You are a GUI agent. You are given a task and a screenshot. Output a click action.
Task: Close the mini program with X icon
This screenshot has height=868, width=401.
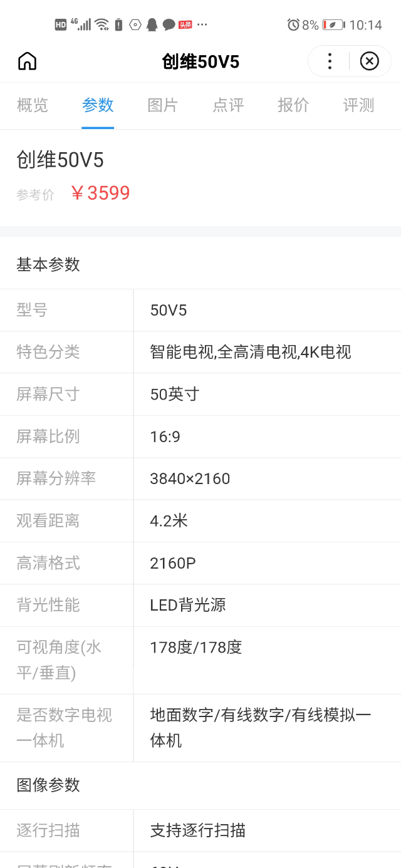370,61
